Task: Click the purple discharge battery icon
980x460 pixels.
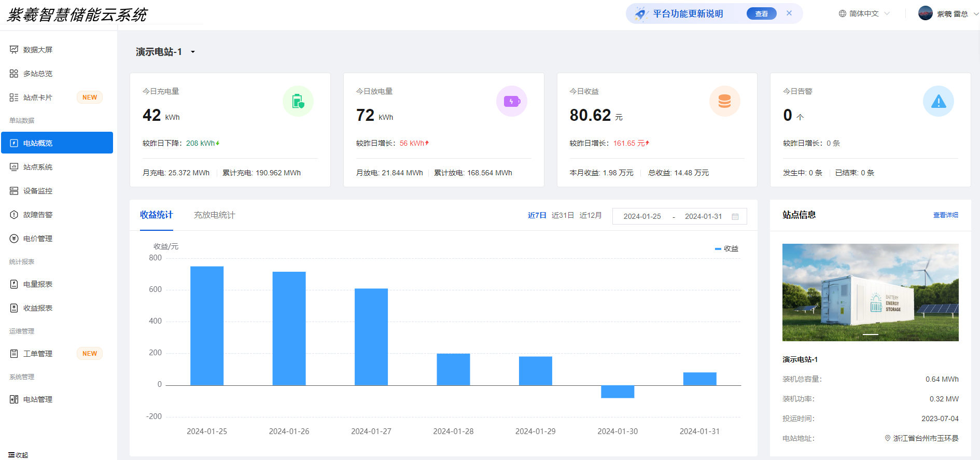Action: click(511, 101)
